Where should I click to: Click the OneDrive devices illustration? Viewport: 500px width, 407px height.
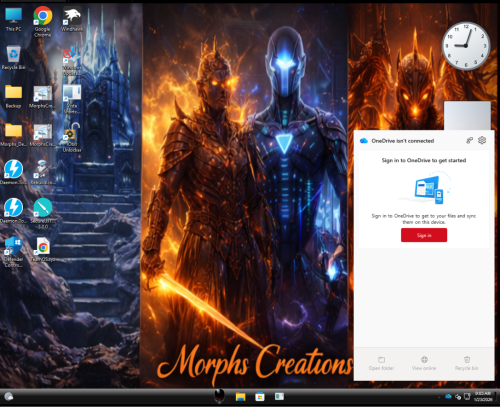[424, 188]
